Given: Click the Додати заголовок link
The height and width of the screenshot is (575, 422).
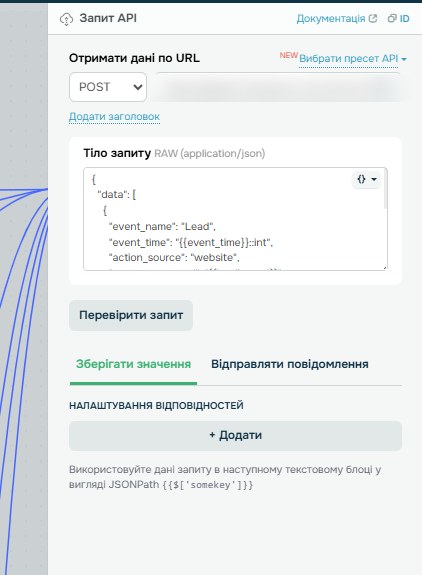Looking at the screenshot, I should click(x=114, y=117).
